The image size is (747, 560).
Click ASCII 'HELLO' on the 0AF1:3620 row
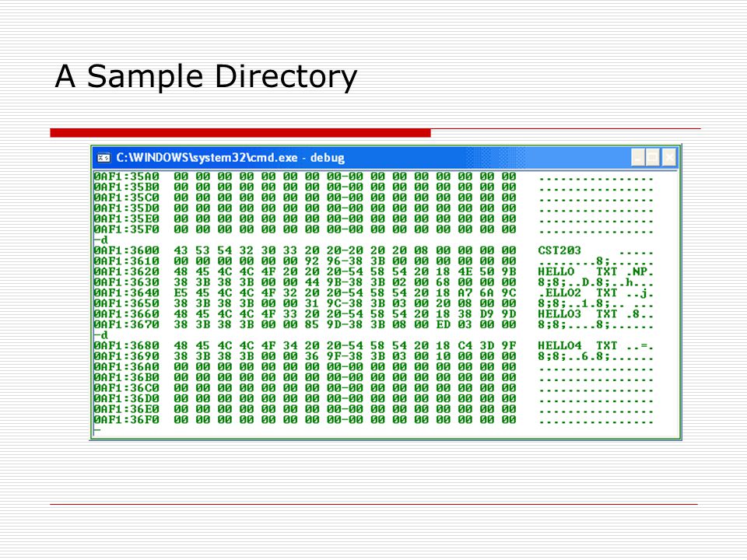click(x=556, y=271)
